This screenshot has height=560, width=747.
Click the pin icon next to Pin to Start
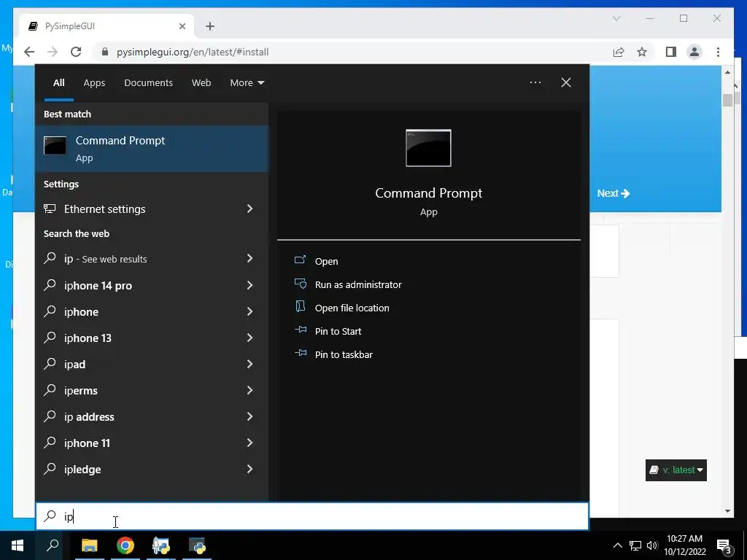301,330
